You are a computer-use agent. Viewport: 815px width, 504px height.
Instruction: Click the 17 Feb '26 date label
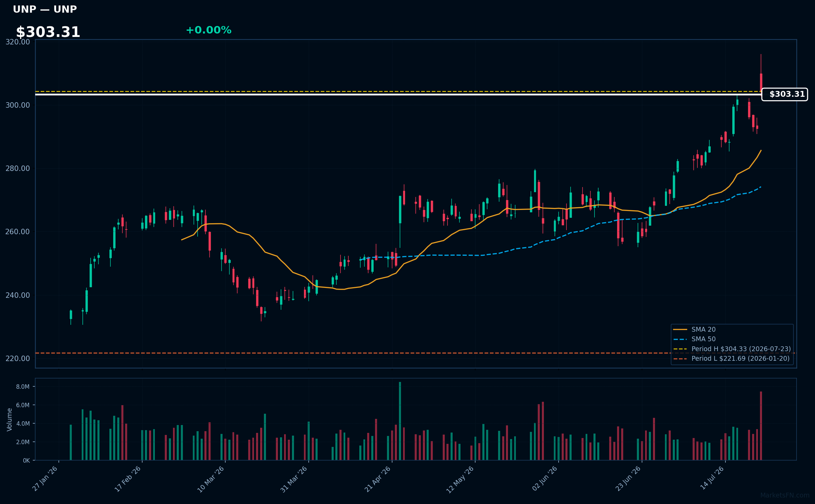128,479
